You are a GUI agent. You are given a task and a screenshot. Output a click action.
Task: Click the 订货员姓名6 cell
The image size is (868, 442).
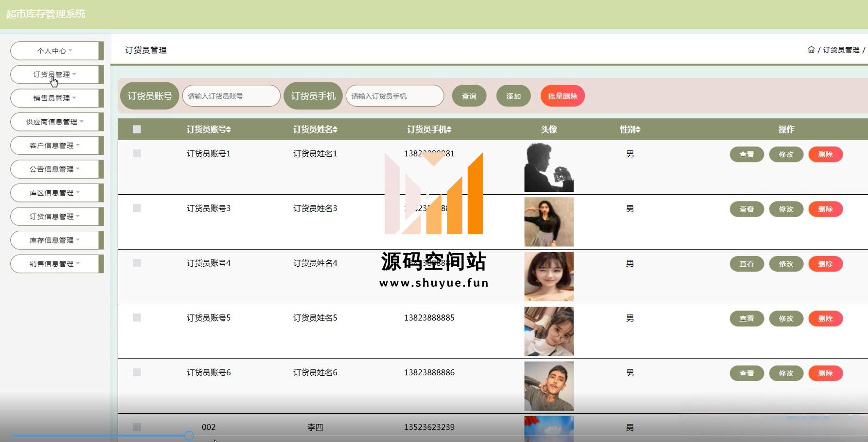(315, 372)
